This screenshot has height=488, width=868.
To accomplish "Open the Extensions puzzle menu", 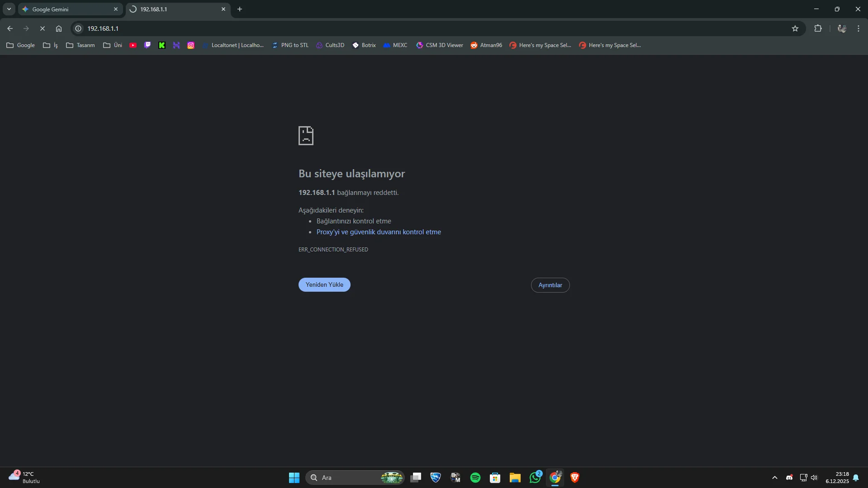I will point(818,28).
